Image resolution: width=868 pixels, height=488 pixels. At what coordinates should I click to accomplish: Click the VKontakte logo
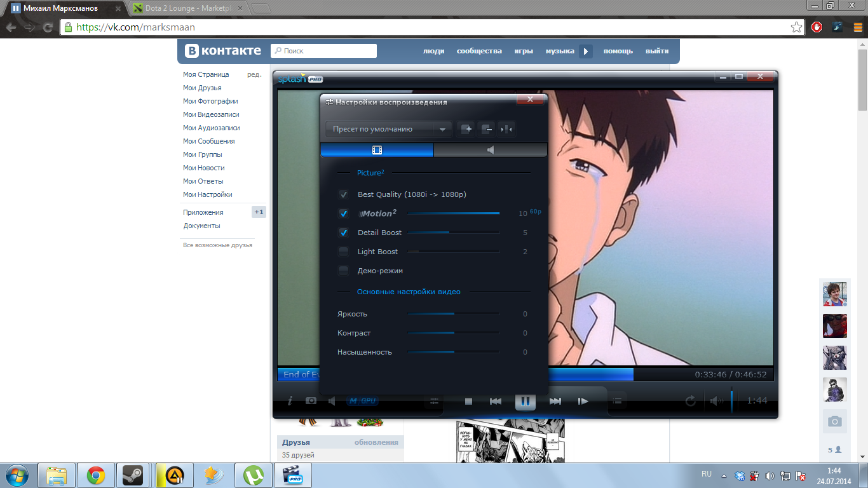pos(222,51)
